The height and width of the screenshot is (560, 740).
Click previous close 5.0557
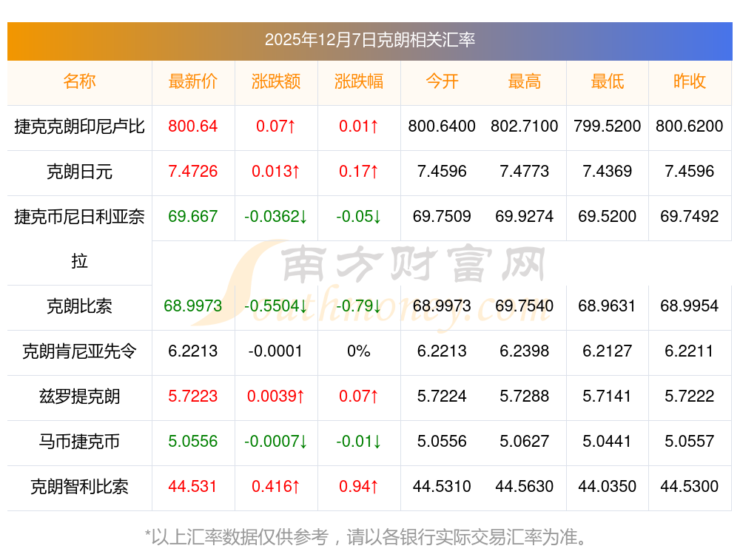point(690,442)
